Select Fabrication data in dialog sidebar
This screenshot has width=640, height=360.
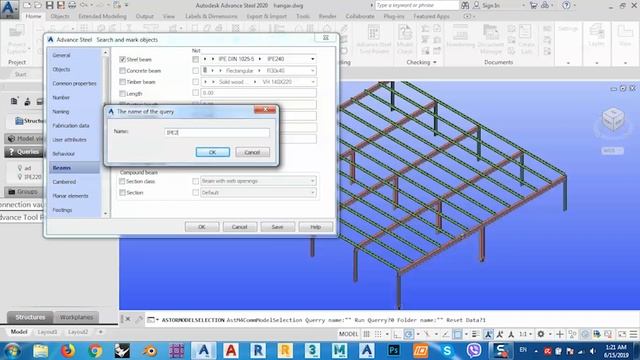coord(71,126)
